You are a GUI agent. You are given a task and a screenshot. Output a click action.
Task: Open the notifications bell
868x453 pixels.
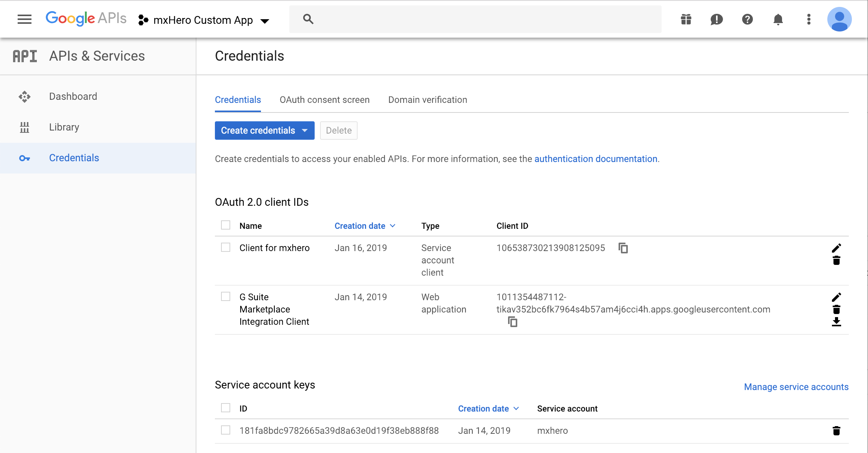point(778,19)
